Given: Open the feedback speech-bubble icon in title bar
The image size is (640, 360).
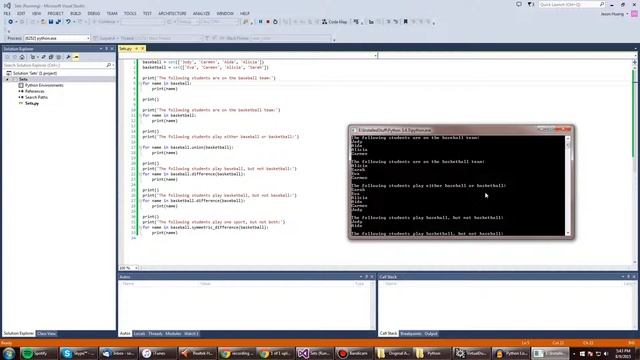Looking at the screenshot, I should tap(519, 4).
